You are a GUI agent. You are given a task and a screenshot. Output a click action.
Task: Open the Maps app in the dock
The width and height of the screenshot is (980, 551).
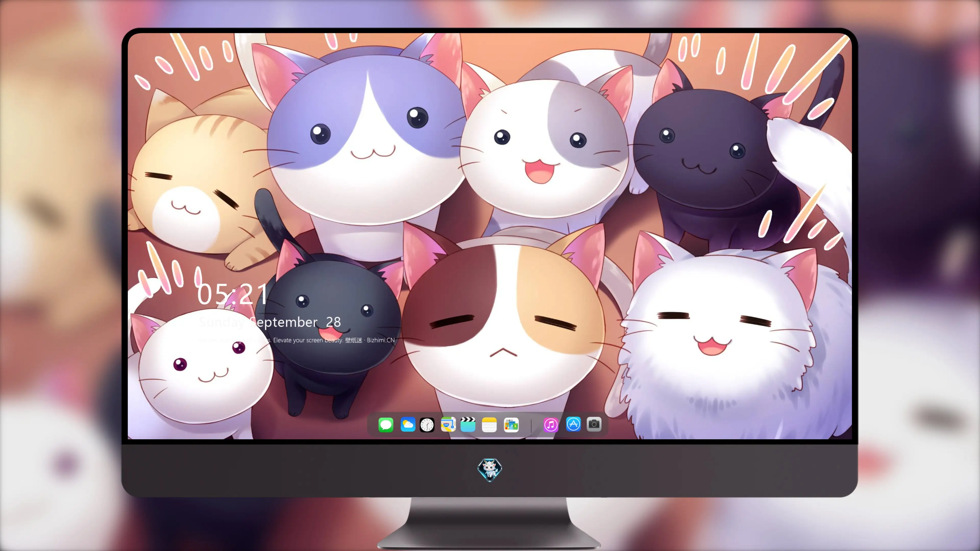(x=448, y=424)
